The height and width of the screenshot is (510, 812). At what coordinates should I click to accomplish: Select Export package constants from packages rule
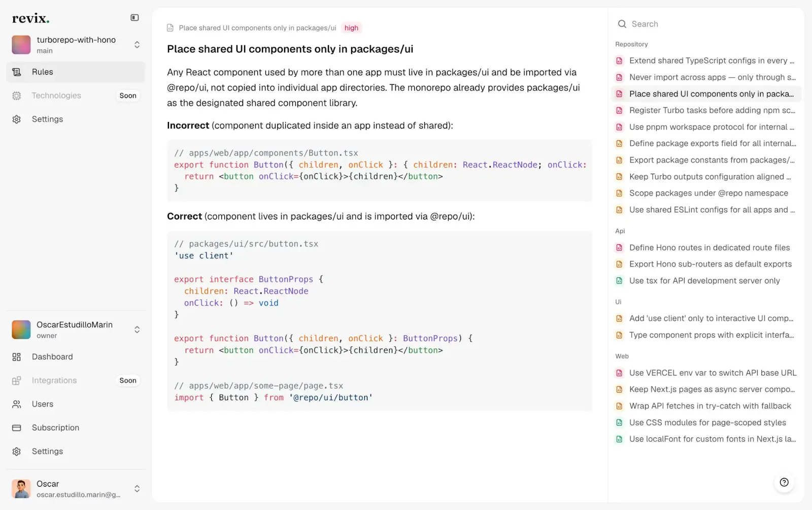[706, 160]
